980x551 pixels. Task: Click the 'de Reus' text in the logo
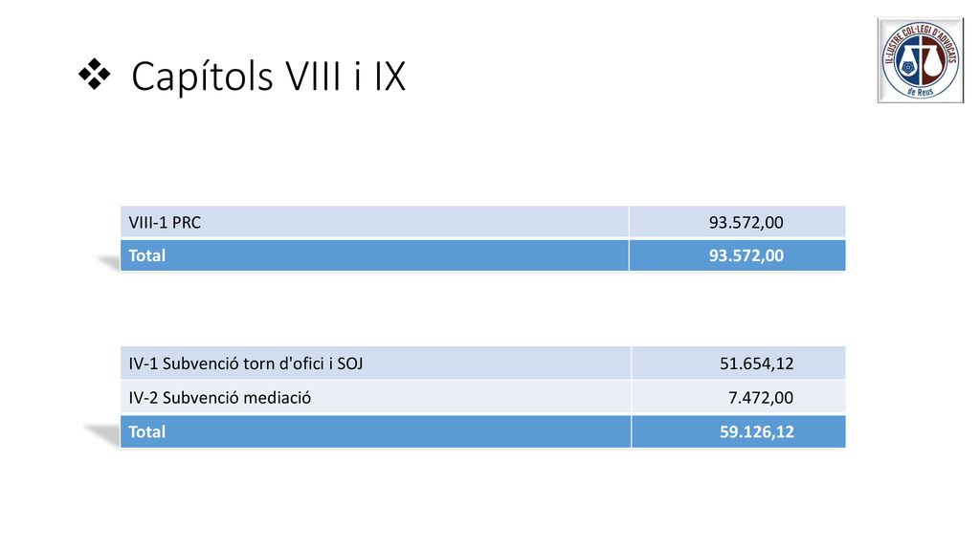920,92
